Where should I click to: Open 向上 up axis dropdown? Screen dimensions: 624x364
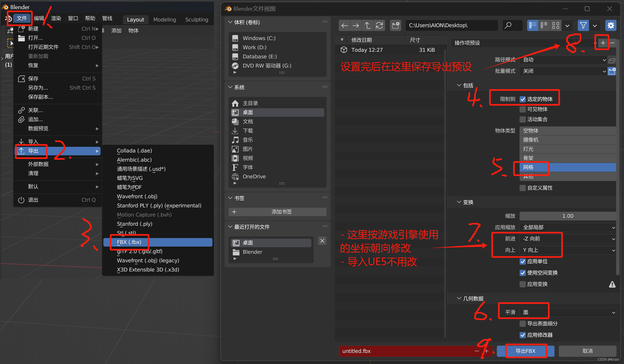(x=568, y=250)
